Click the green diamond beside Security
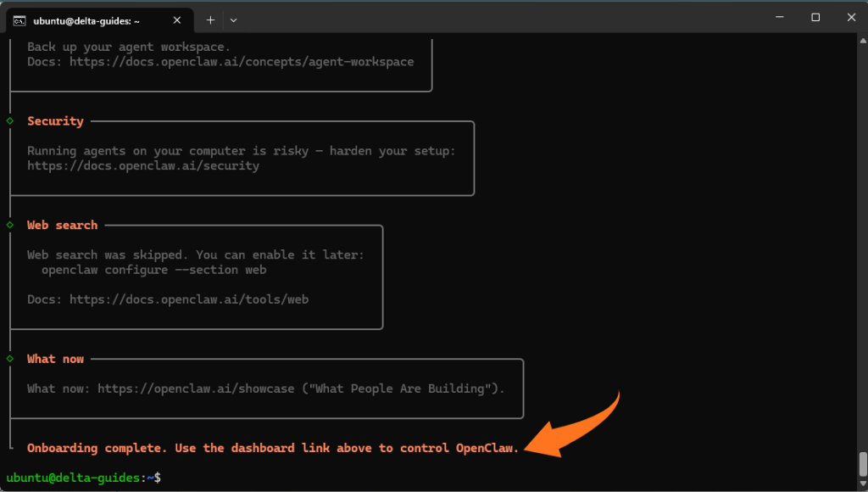The width and height of the screenshot is (868, 492). pyautogui.click(x=10, y=121)
